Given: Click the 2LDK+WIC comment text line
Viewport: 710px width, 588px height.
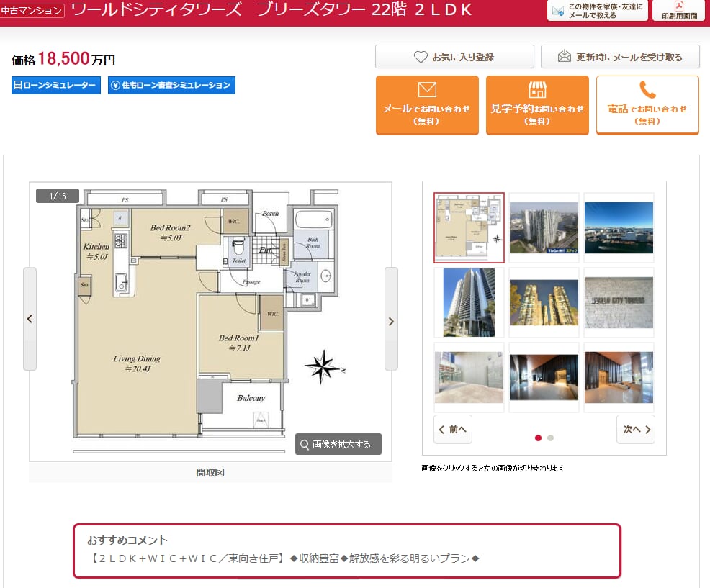Looking at the screenshot, I should click(x=283, y=558).
